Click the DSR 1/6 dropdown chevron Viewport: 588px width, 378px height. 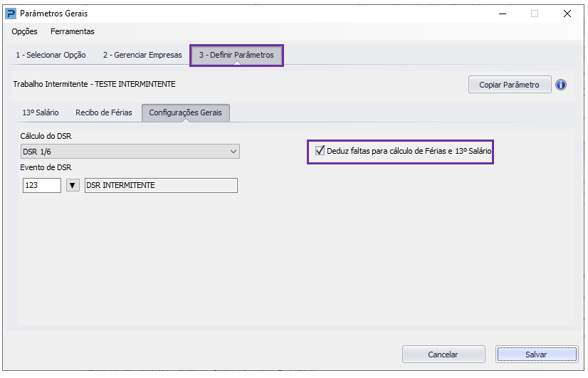click(233, 152)
